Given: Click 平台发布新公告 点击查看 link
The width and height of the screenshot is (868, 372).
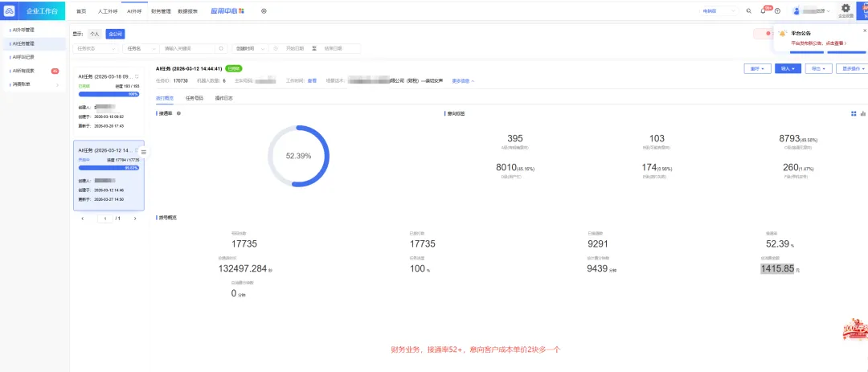Looking at the screenshot, I should 818,43.
